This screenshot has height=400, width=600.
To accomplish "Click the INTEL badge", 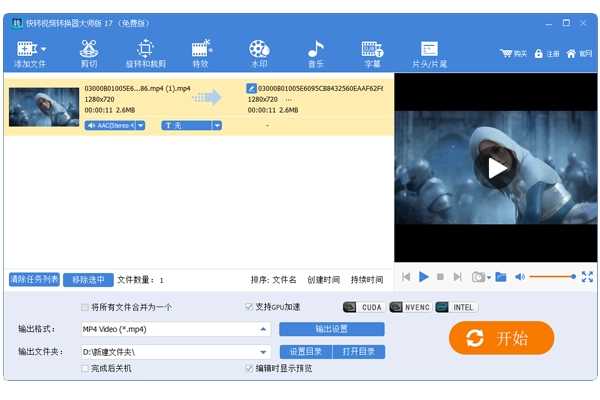I will tap(457, 307).
